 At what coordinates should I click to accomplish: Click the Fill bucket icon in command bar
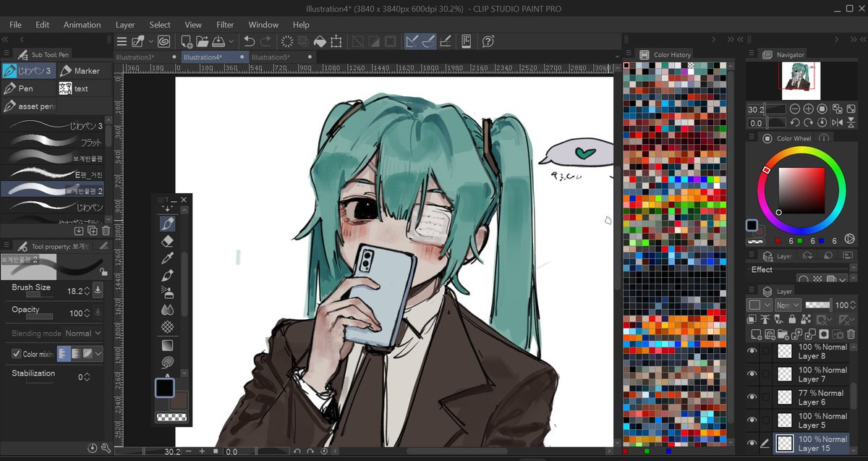[320, 41]
